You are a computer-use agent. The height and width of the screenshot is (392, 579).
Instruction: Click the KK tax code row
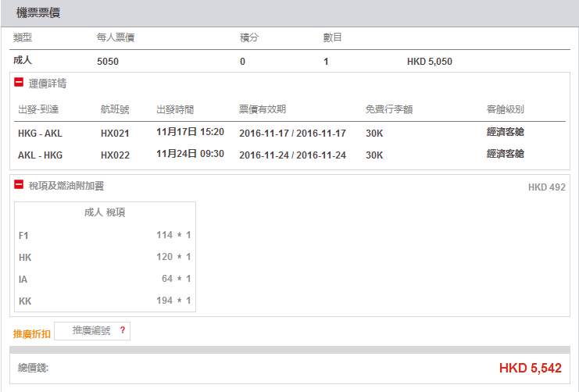click(105, 301)
